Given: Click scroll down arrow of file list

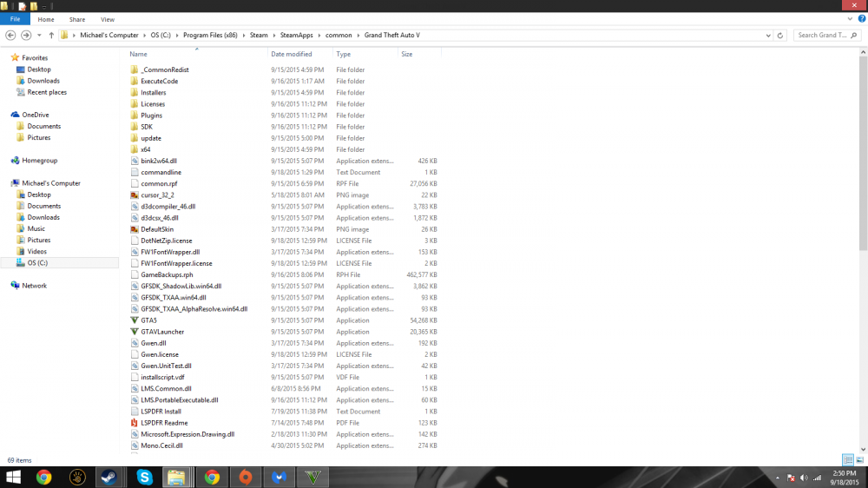Looking at the screenshot, I should (x=863, y=449).
